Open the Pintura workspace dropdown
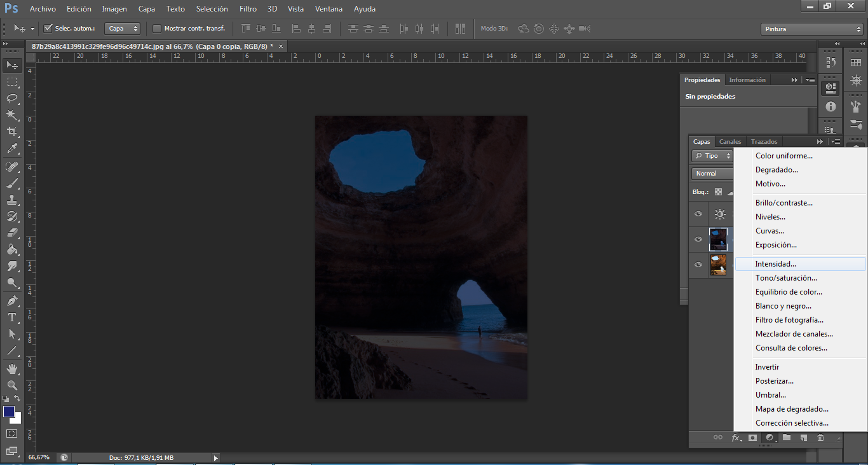The image size is (868, 465). point(811,29)
